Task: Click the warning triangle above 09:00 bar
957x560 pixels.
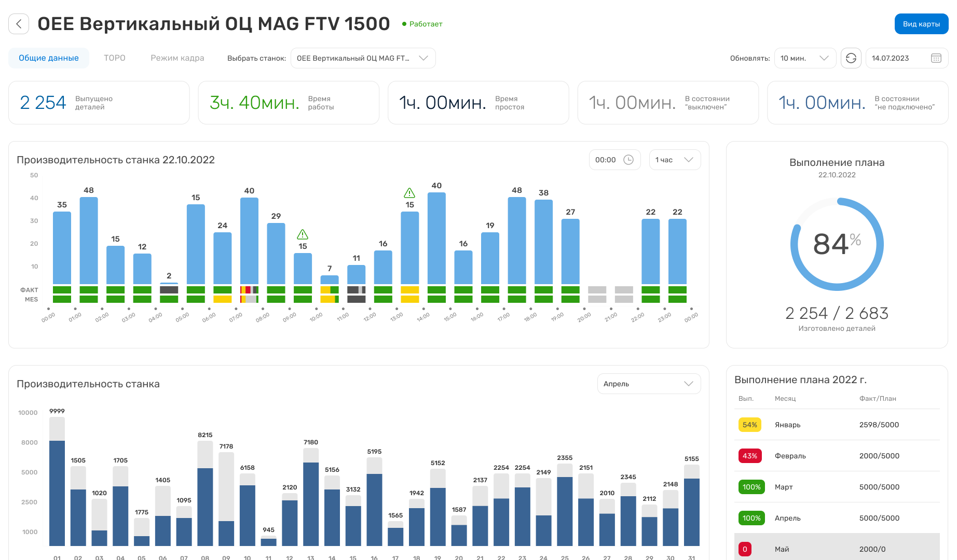Action: coord(303,234)
